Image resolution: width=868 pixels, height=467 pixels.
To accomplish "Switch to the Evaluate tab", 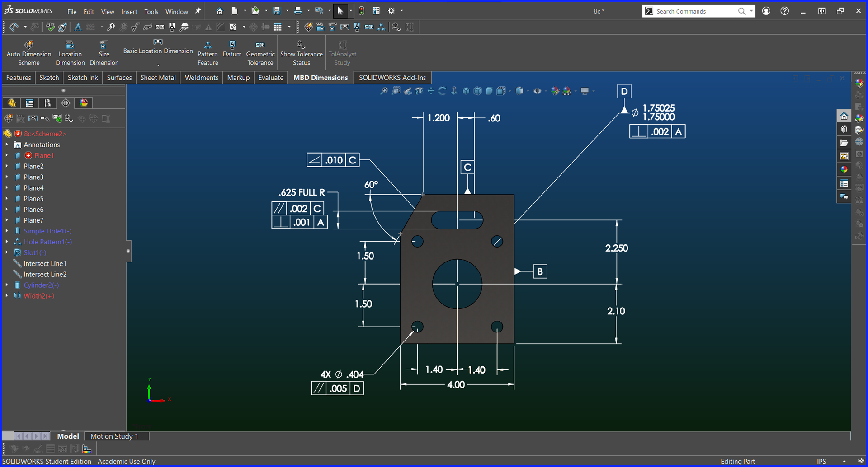I will [x=271, y=78].
